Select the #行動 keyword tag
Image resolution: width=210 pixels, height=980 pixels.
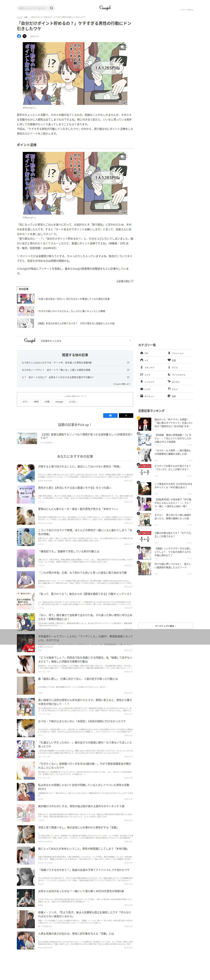click(x=47, y=401)
